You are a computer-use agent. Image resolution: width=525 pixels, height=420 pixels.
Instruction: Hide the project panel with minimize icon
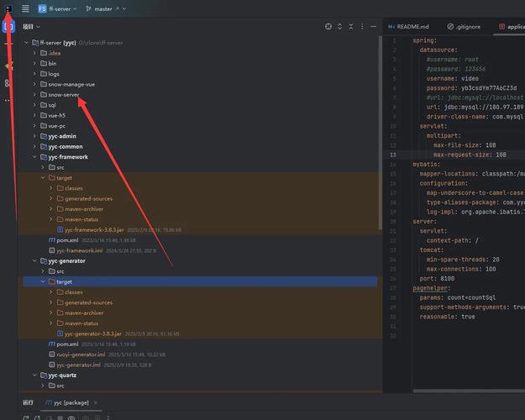375,27
